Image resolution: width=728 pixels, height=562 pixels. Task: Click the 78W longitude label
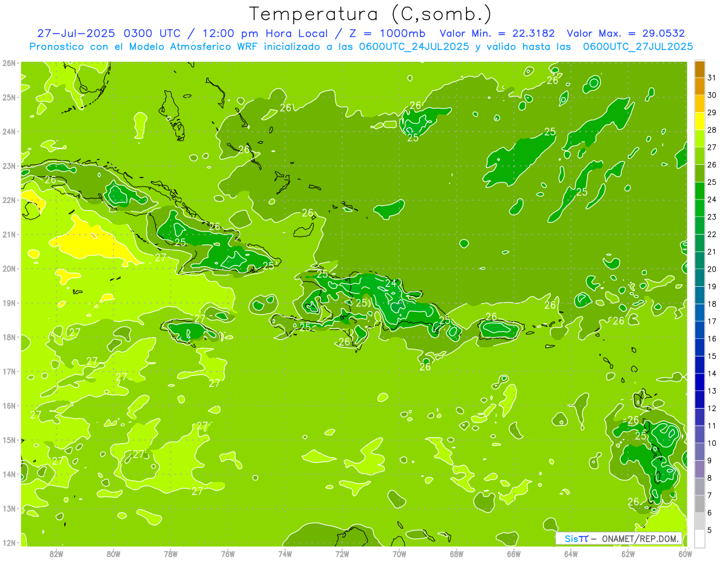[x=170, y=554]
